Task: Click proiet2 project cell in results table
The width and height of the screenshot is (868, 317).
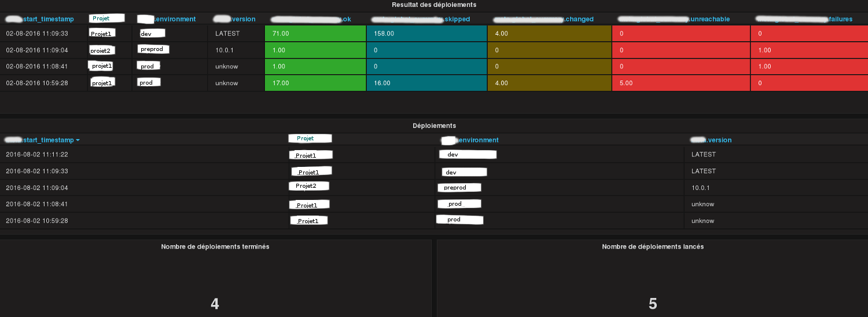Action: point(102,50)
